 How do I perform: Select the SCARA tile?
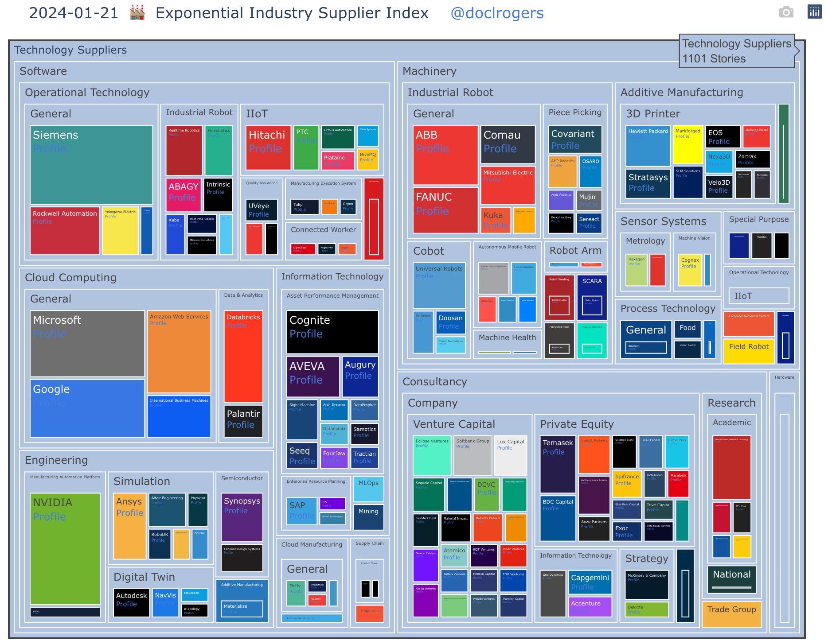click(592, 297)
